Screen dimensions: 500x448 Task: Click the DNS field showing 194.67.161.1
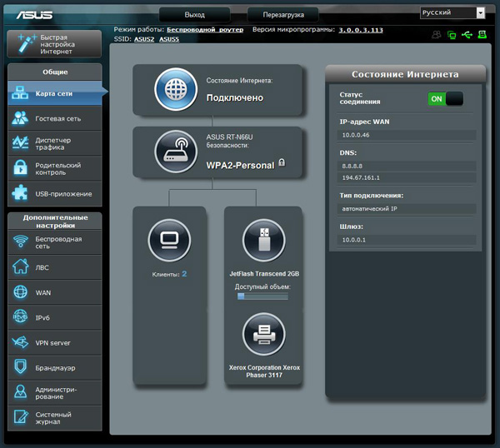407,177
